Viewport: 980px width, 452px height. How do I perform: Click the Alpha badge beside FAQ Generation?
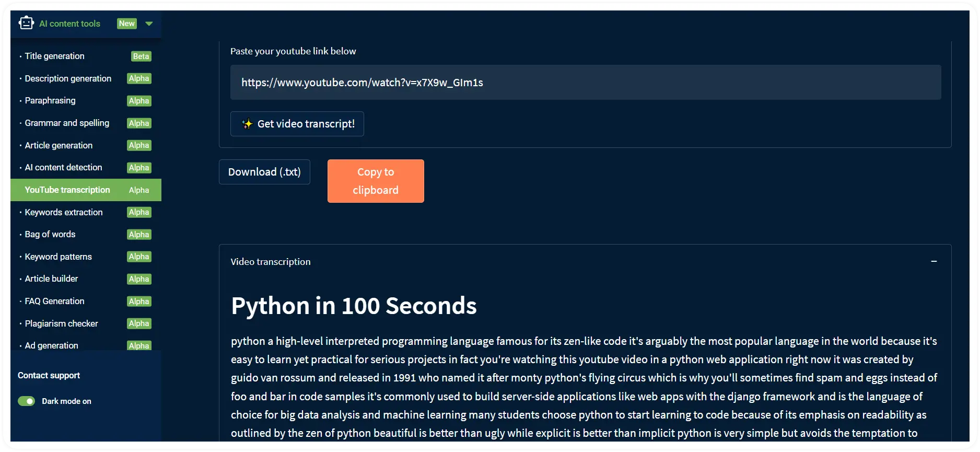coord(139,302)
